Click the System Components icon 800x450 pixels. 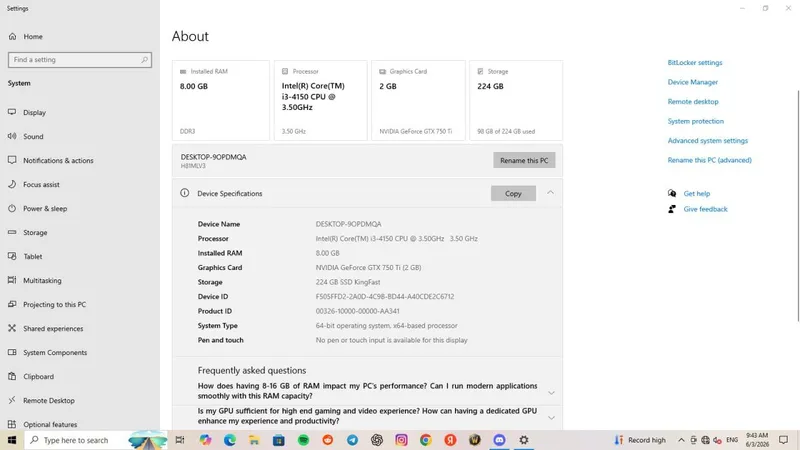[x=12, y=352]
